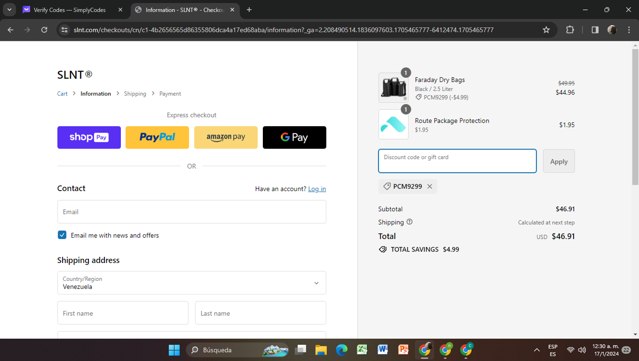639x361 pixels.
Task: Check out with Google Pay
Action: pos(294,137)
